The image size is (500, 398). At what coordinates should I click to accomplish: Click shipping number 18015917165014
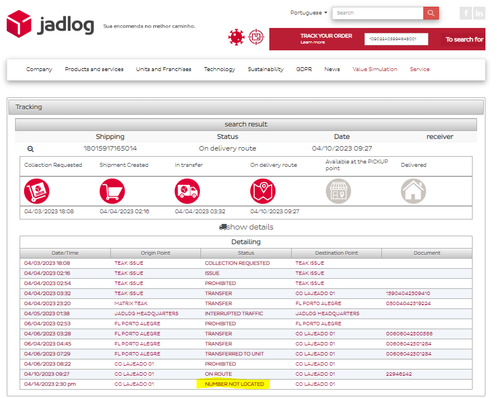pyautogui.click(x=110, y=149)
